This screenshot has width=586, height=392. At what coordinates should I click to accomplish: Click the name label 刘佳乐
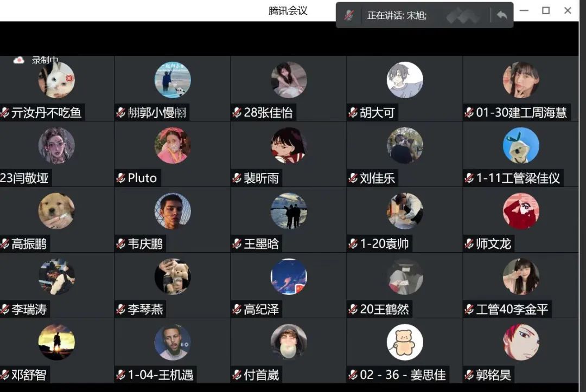tap(378, 178)
